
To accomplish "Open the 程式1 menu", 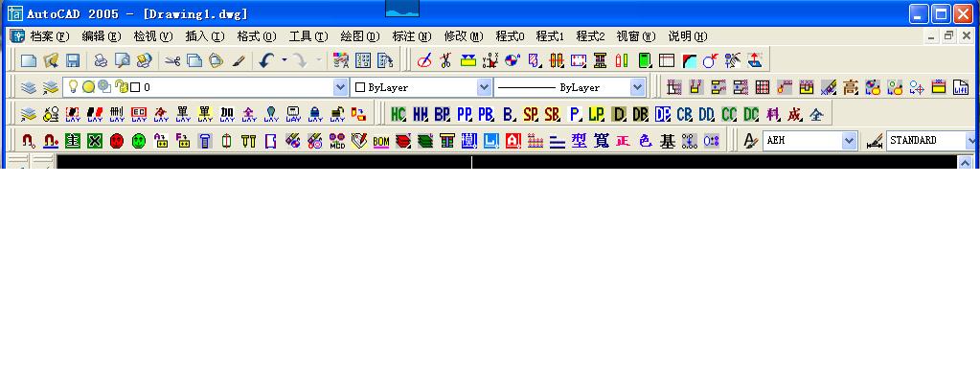I will 550,36.
